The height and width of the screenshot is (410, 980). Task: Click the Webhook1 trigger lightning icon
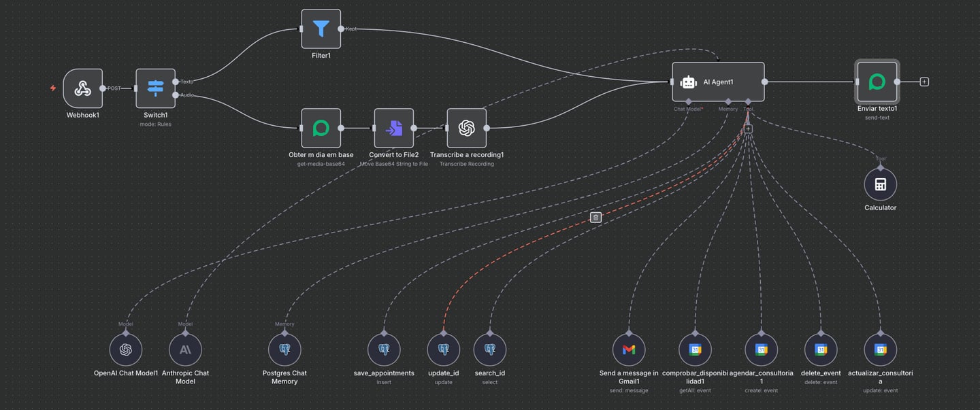53,88
